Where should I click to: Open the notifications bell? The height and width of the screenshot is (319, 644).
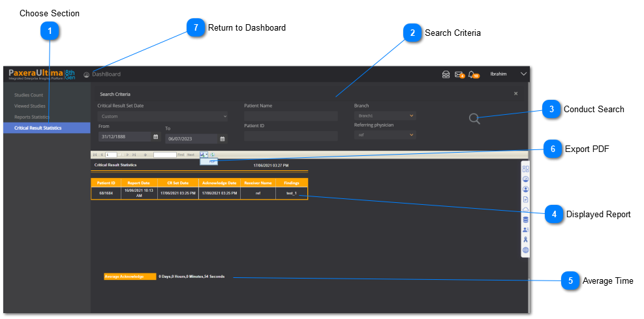(x=472, y=74)
